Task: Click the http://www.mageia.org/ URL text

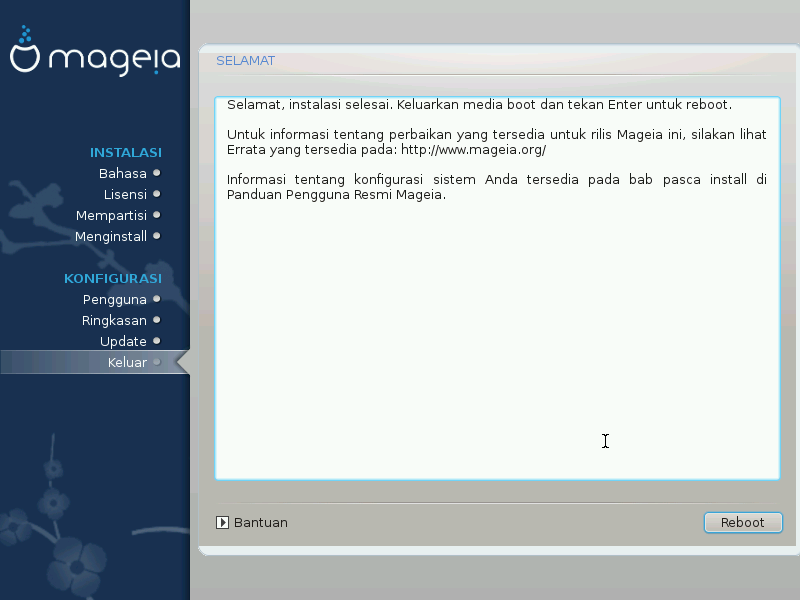Action: click(x=473, y=150)
